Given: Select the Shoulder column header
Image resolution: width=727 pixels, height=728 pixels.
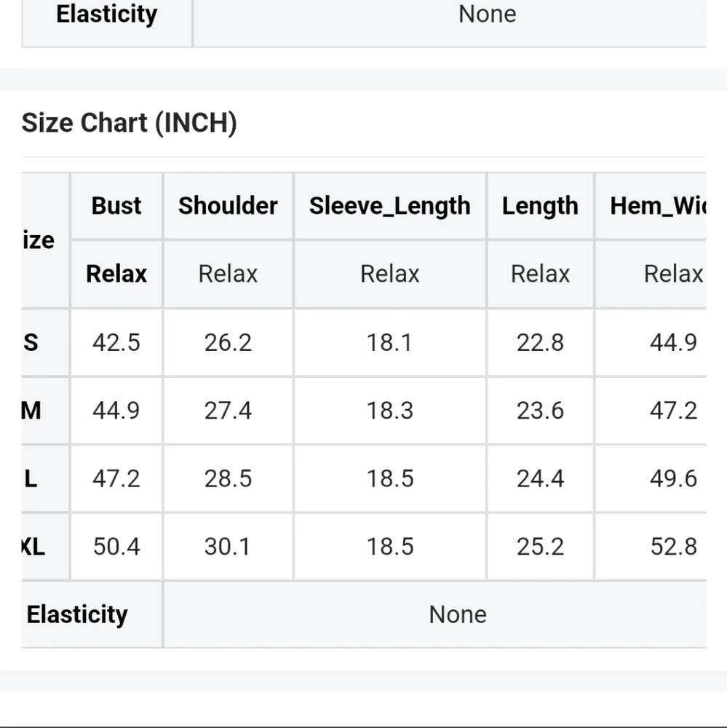Looking at the screenshot, I should point(228,206).
